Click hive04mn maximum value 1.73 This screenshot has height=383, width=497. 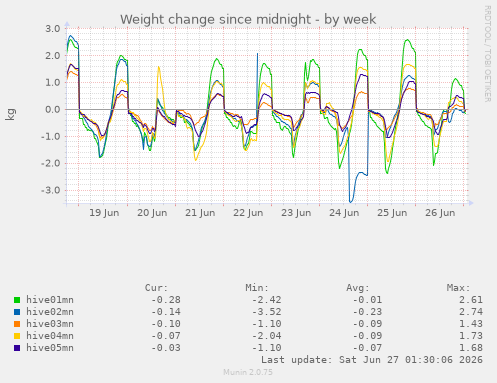471,336
